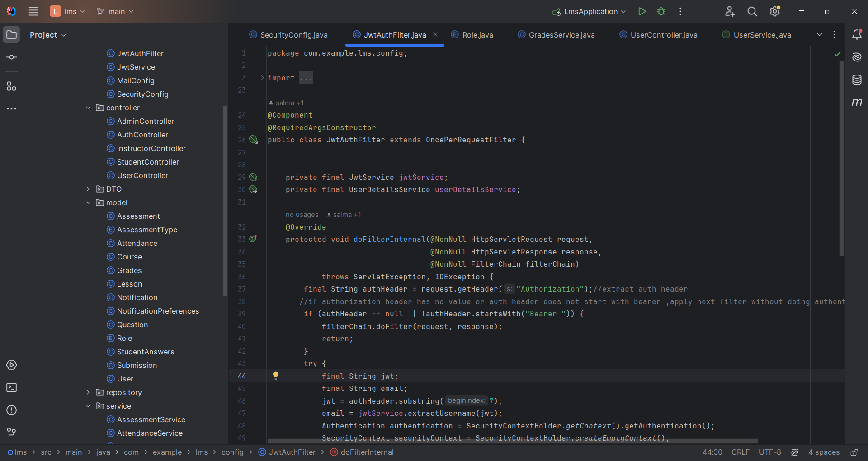Open the Database tool window
868x461 pixels.
[857, 80]
